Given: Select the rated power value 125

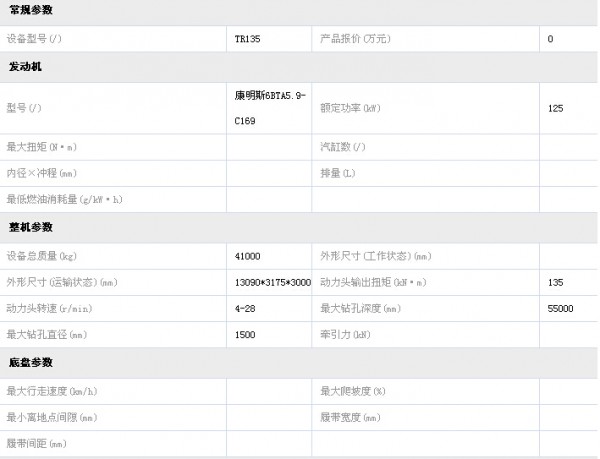Looking at the screenshot, I should pos(556,107).
